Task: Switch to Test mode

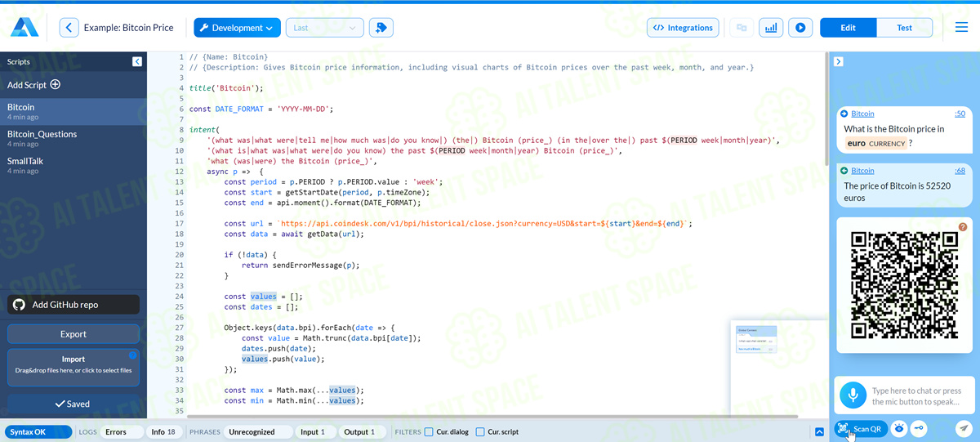Action: [904, 28]
